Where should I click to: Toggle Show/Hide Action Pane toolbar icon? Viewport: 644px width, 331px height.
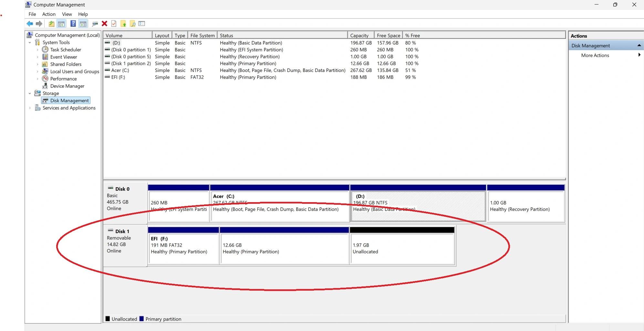point(83,24)
